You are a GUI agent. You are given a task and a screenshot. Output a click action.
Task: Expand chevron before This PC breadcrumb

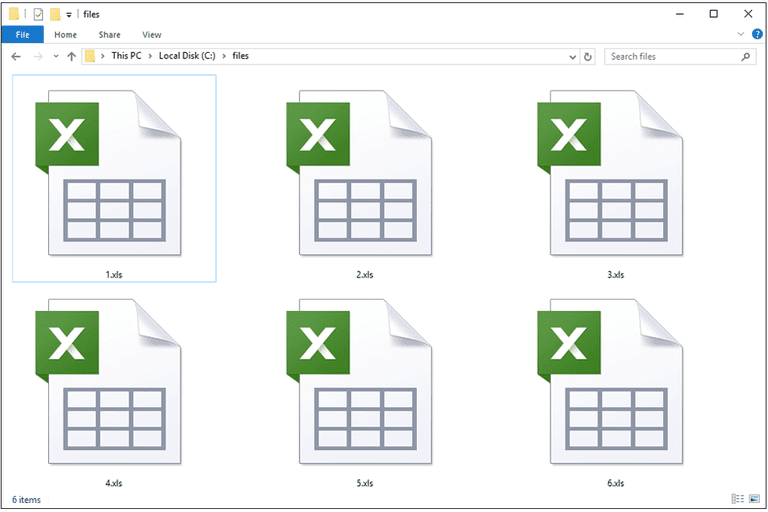[103, 56]
